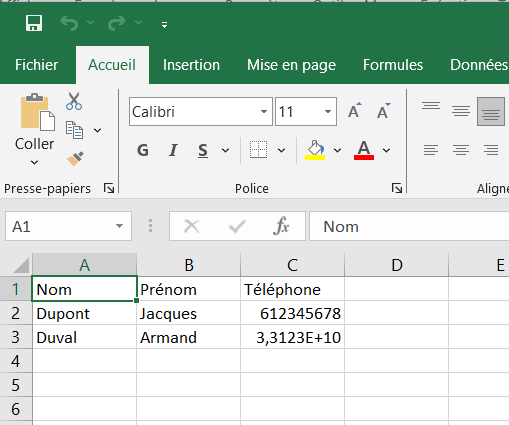Open the Presse-papiers dialog launcher

[109, 188]
